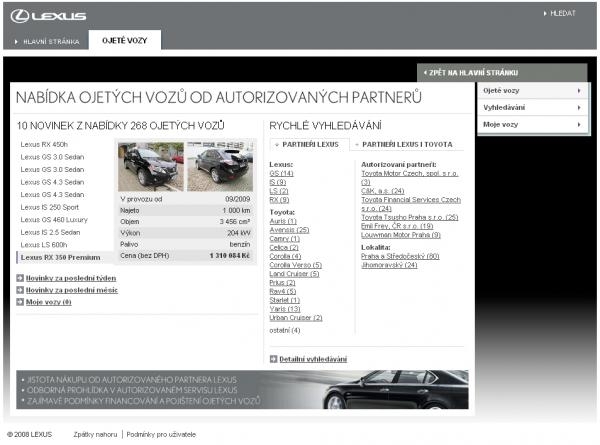
Task: Click the promotional banner with black Lexus
Action: [x=242, y=390]
